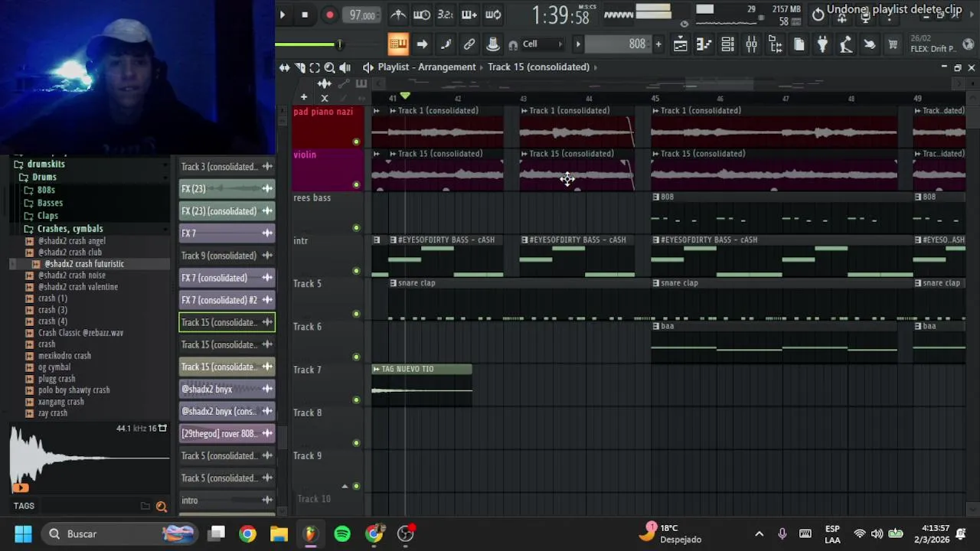Stop playback with the stop button
The width and height of the screenshot is (980, 551).
click(305, 15)
